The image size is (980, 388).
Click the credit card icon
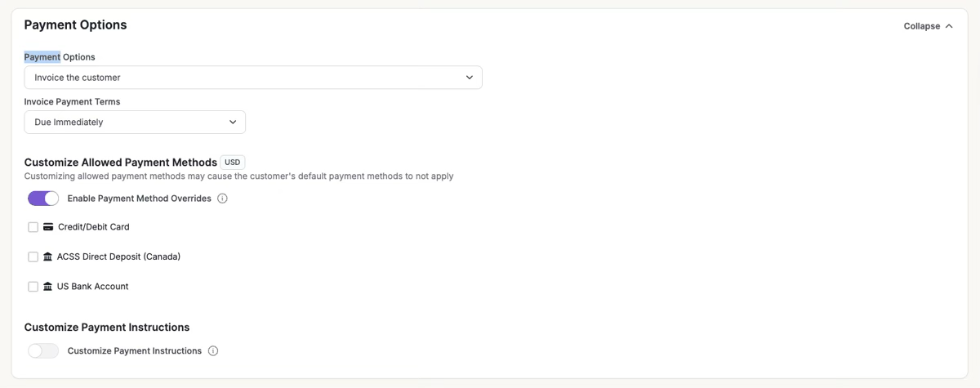[48, 227]
